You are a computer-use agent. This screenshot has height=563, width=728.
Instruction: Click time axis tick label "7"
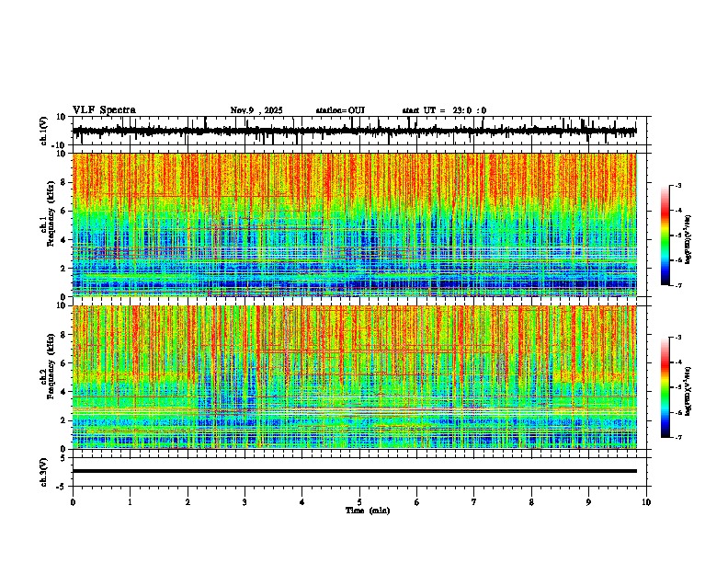(474, 502)
